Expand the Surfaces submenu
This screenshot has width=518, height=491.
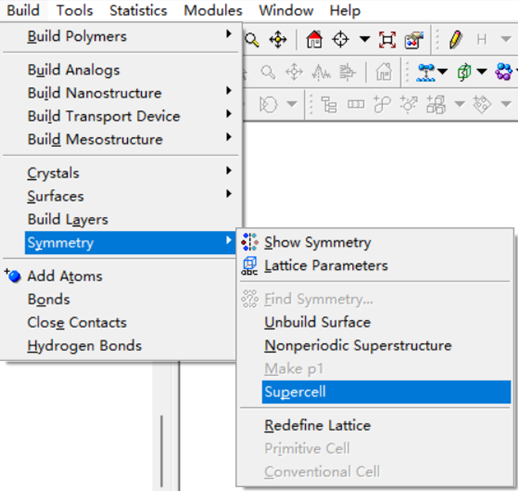121,196
